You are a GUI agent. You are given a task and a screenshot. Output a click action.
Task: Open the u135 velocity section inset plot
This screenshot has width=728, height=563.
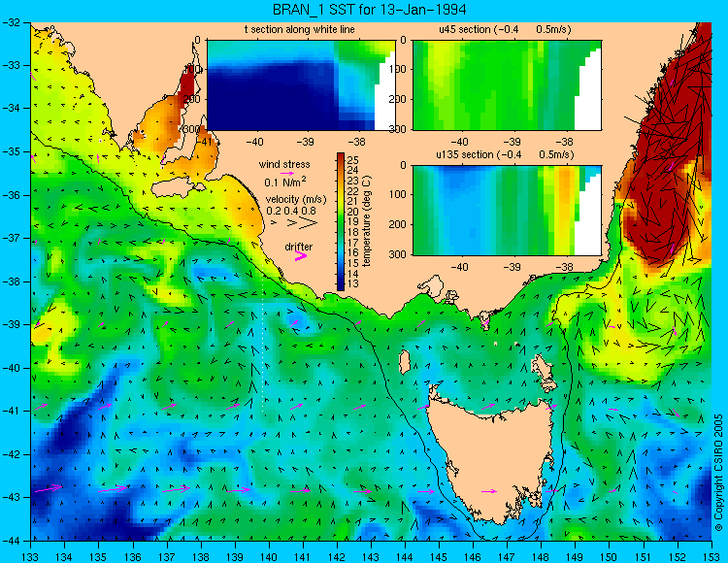507,211
